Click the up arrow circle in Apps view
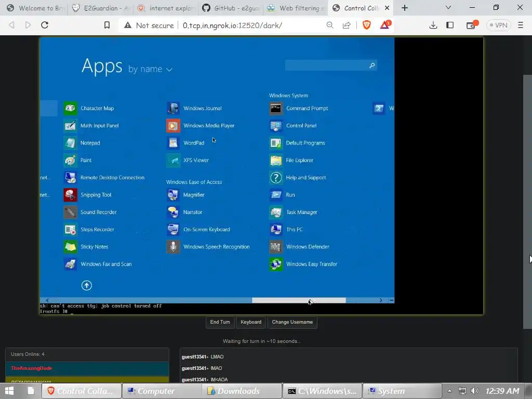 tap(87, 285)
